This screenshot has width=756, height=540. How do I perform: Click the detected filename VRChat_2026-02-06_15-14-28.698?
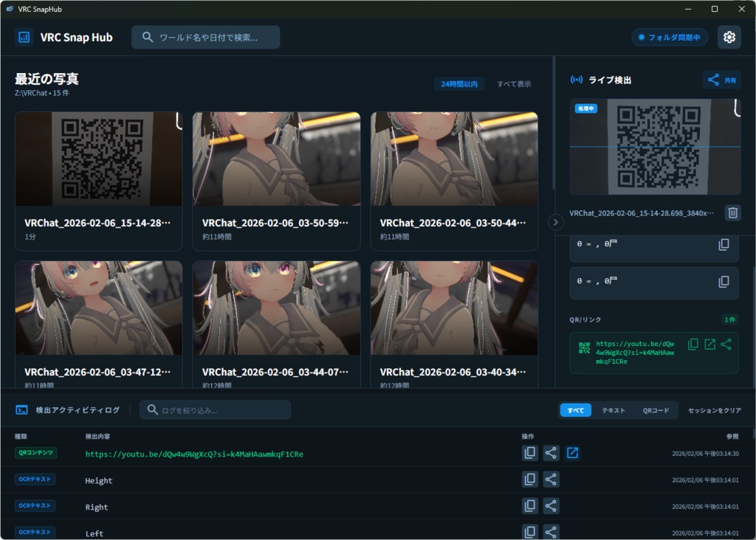pyautogui.click(x=642, y=213)
